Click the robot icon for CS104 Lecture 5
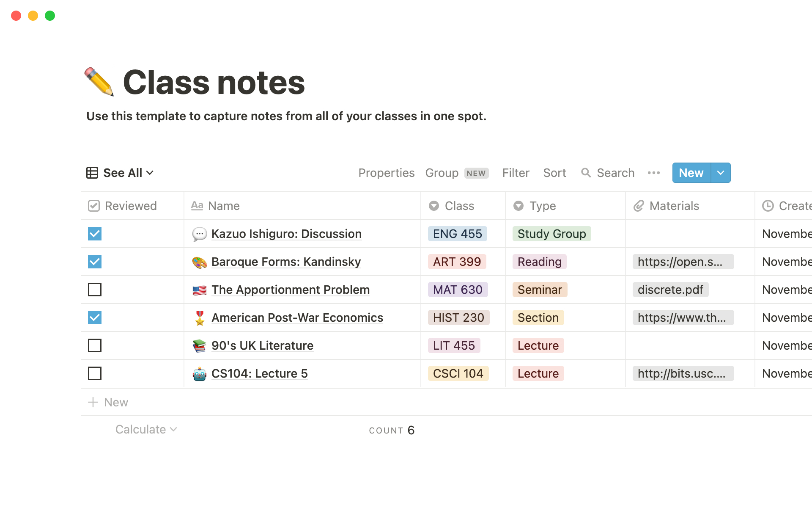Viewport: 812px width, 508px height. coord(199,374)
